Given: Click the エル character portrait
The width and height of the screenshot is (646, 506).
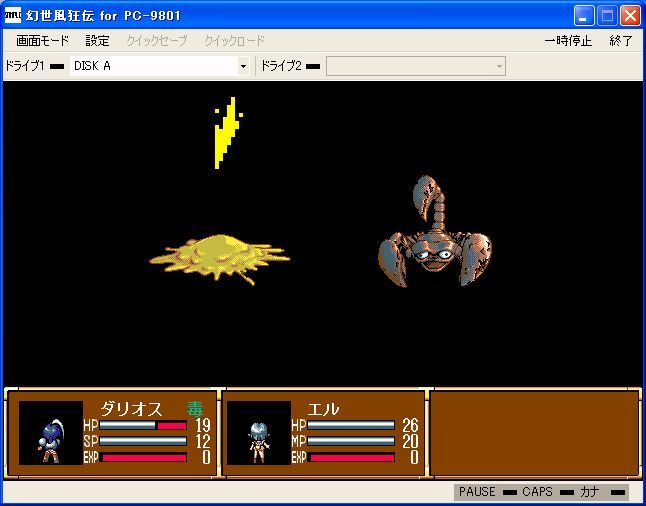Looking at the screenshot, I should click(259, 433).
